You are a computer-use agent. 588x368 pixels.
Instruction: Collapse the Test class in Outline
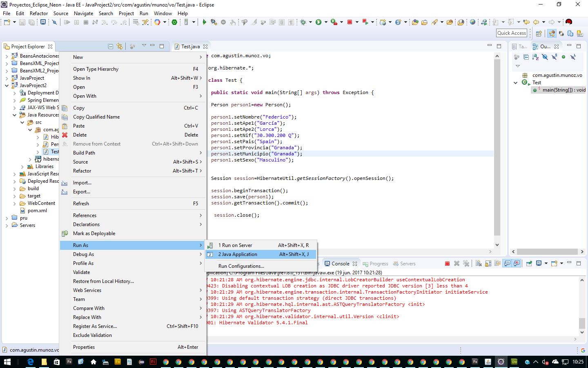click(x=515, y=83)
